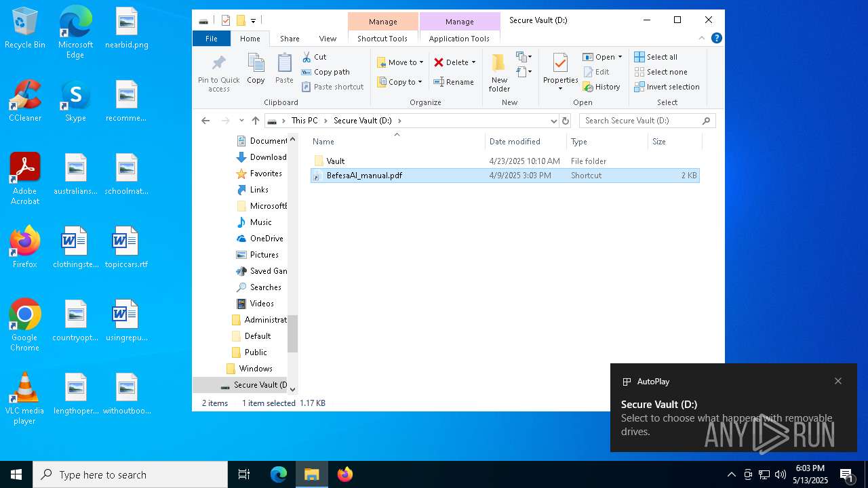Open the Shortcut Tools tab
The height and width of the screenshot is (488, 868).
382,39
